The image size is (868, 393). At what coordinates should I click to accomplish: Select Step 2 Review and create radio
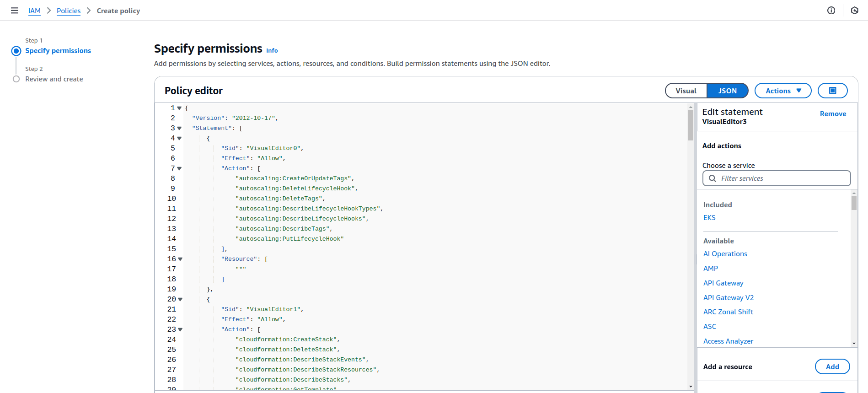pyautogui.click(x=16, y=79)
